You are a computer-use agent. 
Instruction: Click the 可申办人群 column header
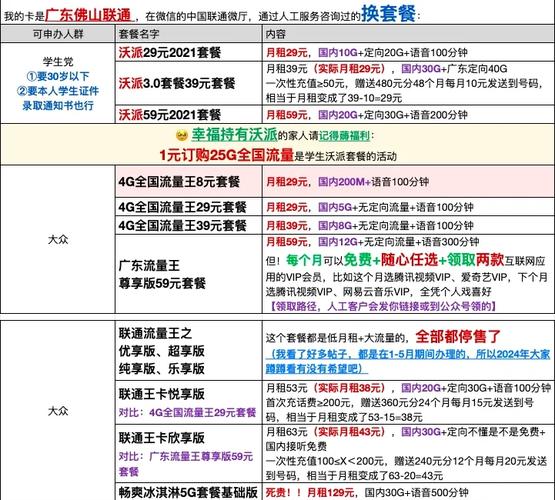point(58,34)
